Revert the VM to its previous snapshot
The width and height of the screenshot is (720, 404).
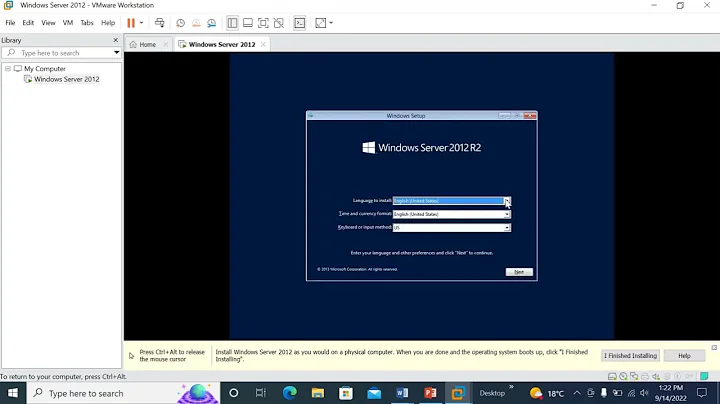pos(196,23)
